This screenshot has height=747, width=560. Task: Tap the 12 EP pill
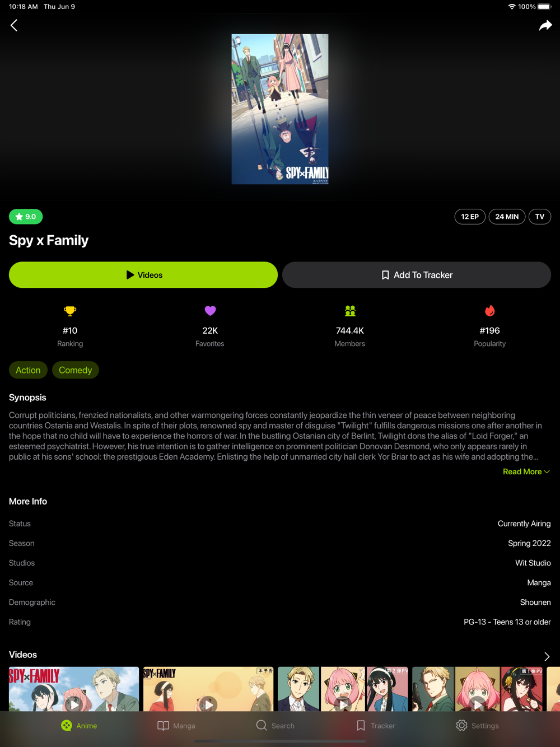470,217
